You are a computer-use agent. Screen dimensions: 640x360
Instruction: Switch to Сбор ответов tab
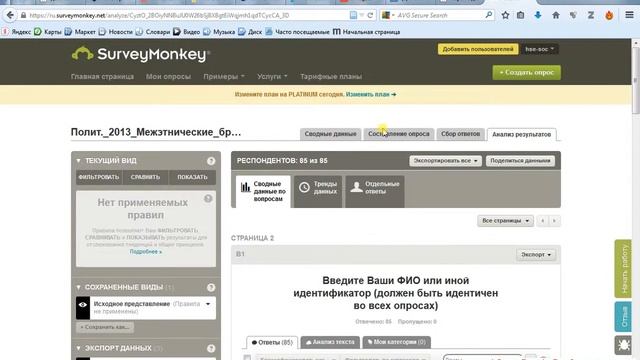pyautogui.click(x=460, y=134)
